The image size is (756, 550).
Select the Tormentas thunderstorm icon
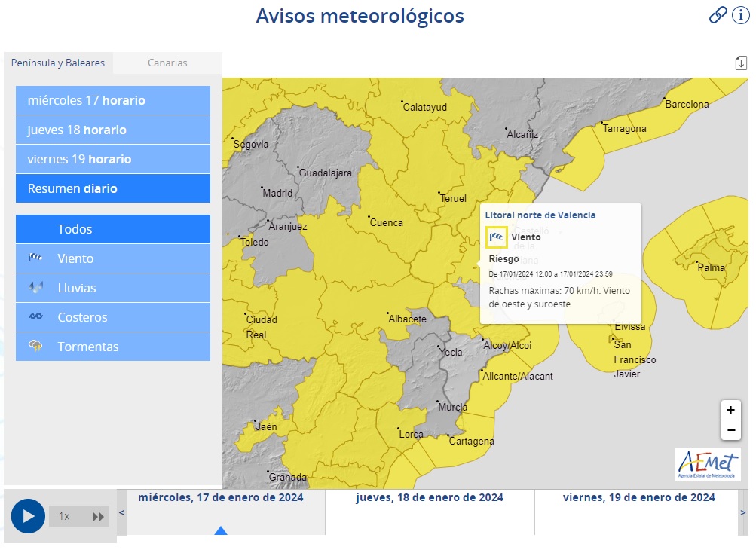[34, 347]
